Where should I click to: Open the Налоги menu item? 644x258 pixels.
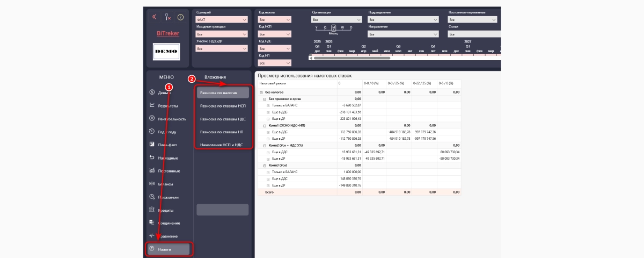(169, 249)
